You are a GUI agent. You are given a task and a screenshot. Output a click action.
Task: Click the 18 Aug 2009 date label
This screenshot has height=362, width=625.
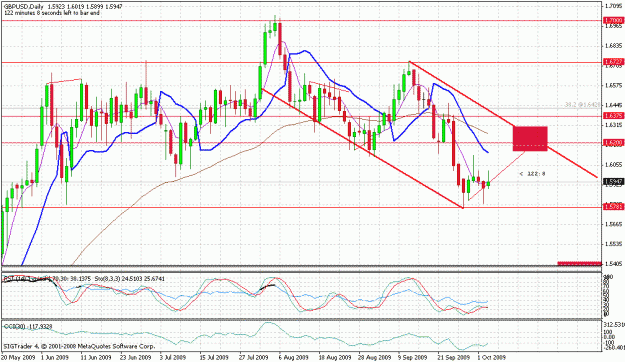click(334, 357)
